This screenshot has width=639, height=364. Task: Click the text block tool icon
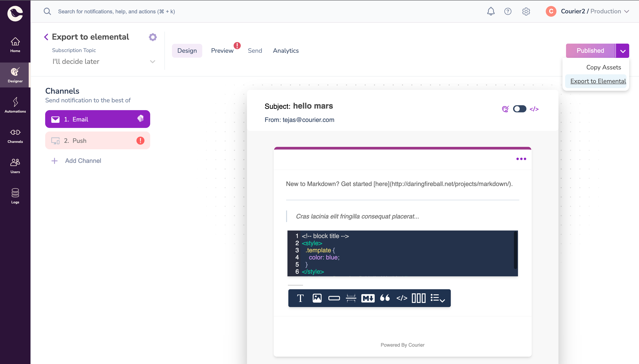300,298
